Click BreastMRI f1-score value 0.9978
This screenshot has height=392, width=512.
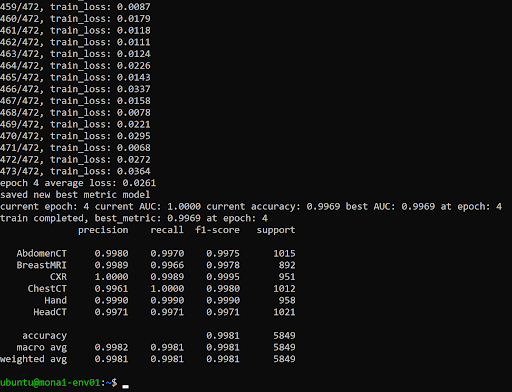coord(223,265)
